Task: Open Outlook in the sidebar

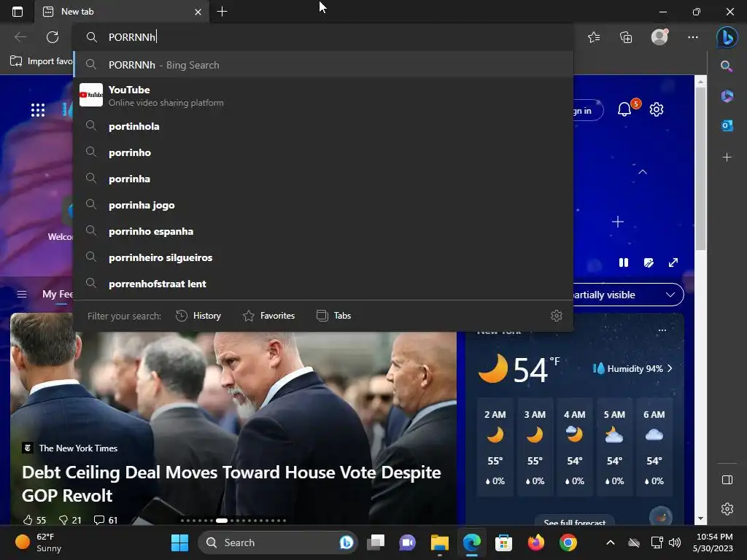Action: point(727,125)
